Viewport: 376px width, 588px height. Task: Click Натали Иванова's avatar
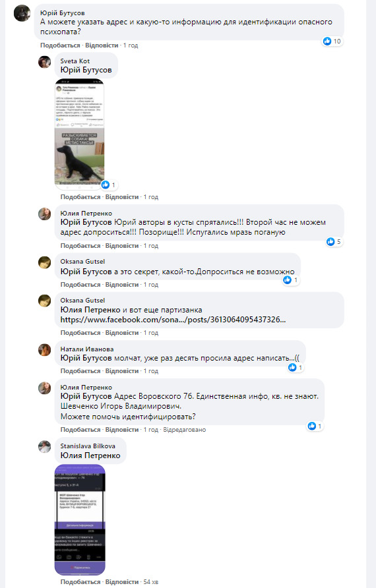pos(45,350)
